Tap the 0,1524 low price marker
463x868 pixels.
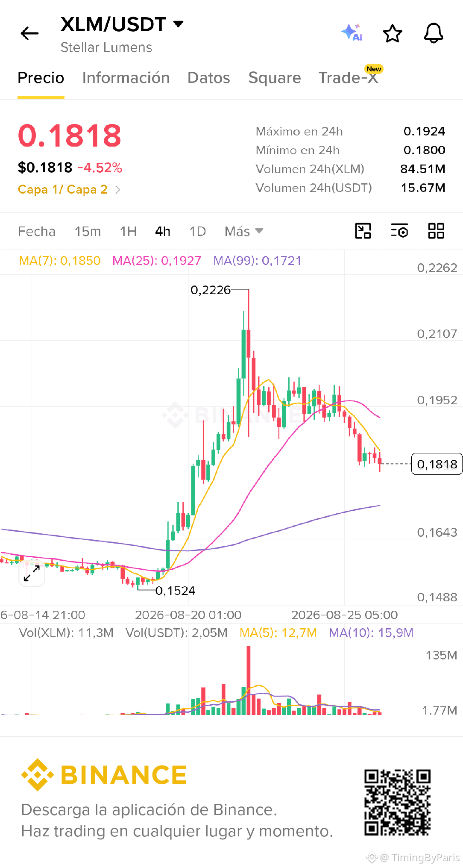click(175, 591)
